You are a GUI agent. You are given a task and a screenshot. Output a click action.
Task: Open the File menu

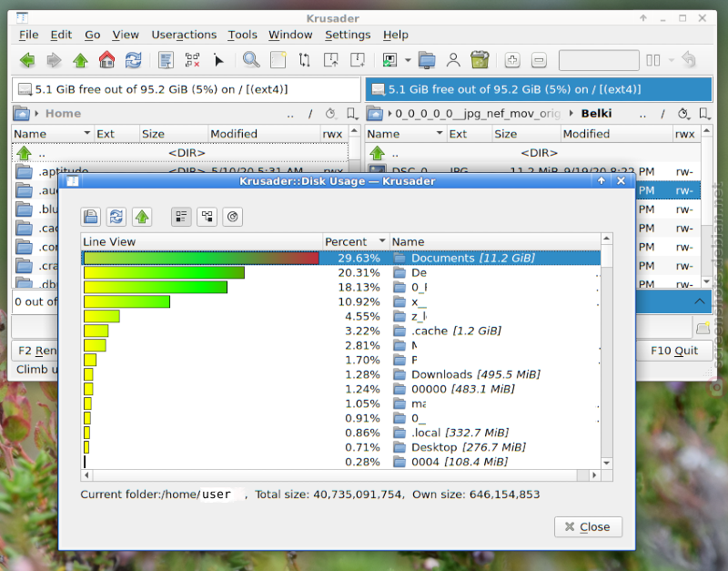coord(29,35)
